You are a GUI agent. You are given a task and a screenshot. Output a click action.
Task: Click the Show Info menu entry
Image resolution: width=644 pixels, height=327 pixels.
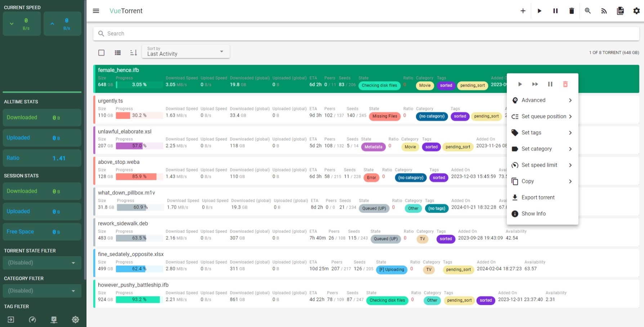tap(533, 214)
